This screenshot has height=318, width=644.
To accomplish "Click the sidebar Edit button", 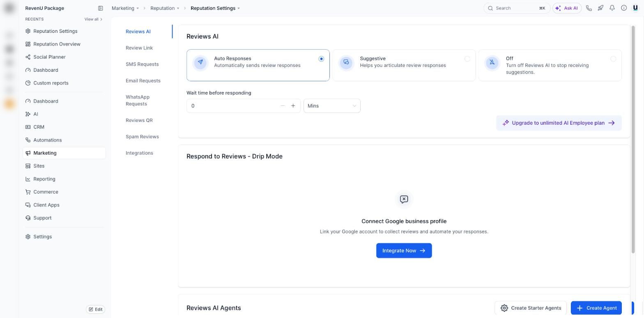I will pos(96,309).
